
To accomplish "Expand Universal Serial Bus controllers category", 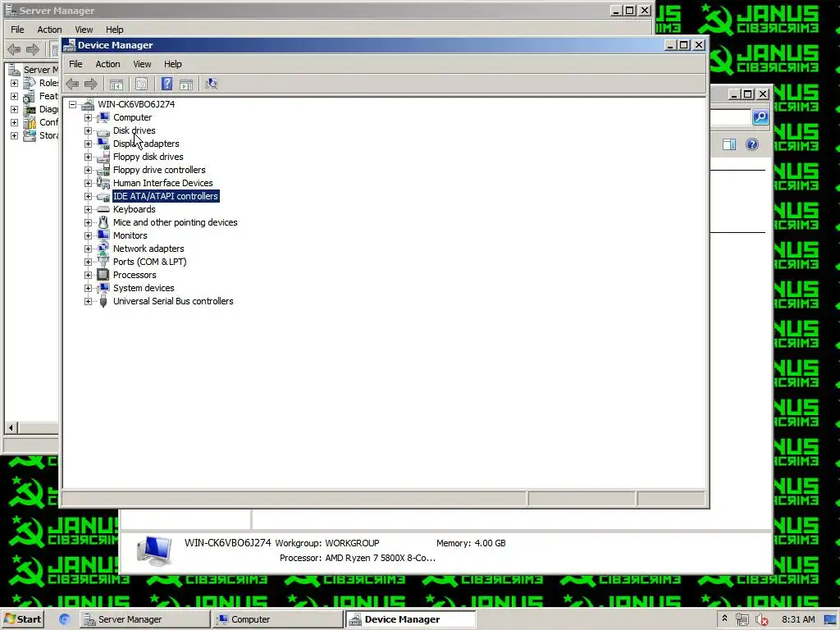I will pyautogui.click(x=88, y=301).
